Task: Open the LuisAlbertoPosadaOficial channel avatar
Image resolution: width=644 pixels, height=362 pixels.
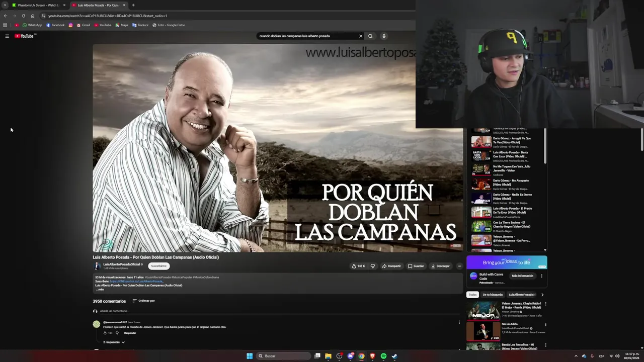Action: tap(98, 266)
